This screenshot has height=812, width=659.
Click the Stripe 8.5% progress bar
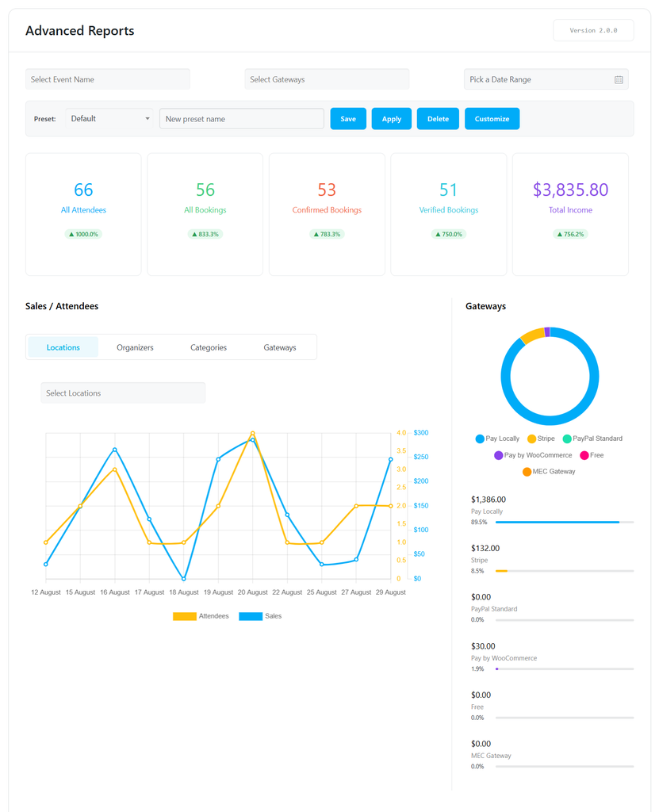coord(565,571)
